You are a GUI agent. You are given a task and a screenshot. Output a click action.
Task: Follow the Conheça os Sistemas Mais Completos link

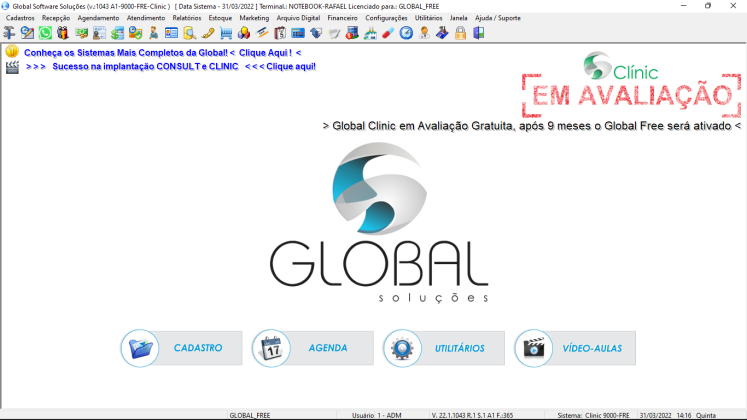(x=162, y=53)
